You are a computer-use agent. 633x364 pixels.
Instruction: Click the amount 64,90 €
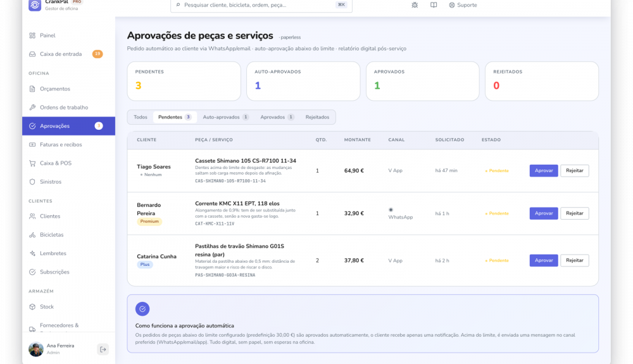(354, 171)
